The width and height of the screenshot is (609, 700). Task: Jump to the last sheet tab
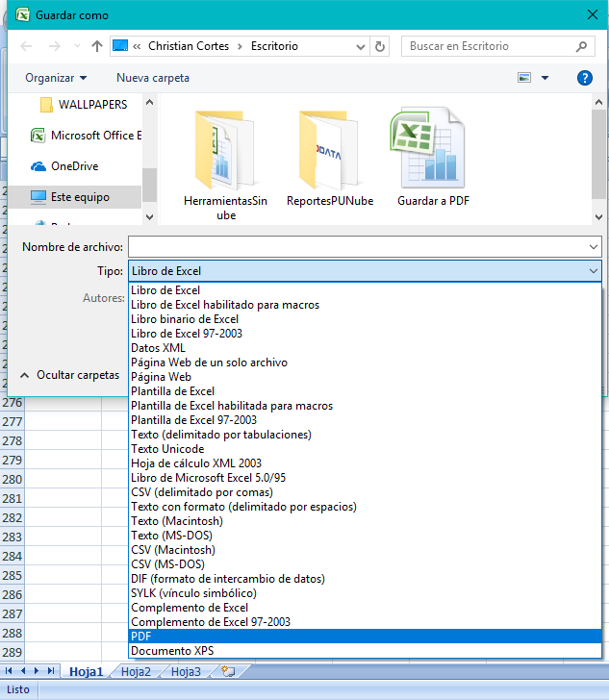pyautogui.click(x=51, y=671)
